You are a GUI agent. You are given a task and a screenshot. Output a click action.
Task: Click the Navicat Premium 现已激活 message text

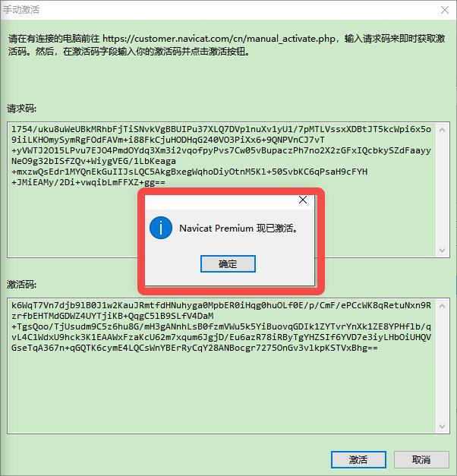click(x=238, y=228)
